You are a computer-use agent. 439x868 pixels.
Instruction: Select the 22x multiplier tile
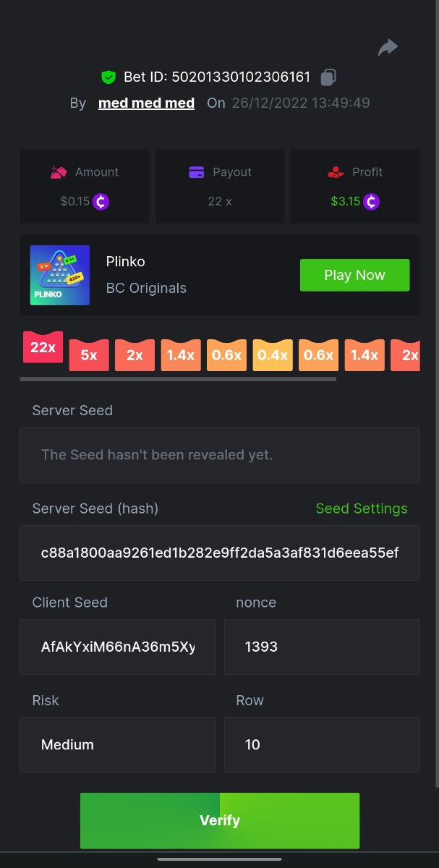click(x=43, y=348)
